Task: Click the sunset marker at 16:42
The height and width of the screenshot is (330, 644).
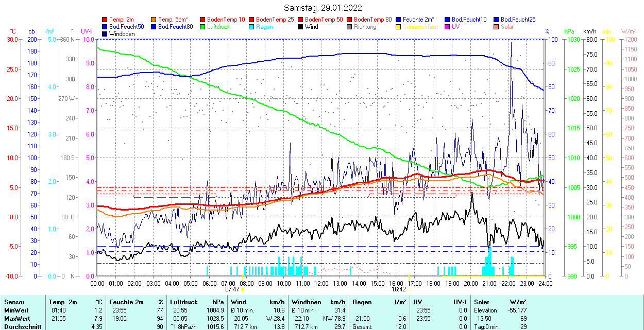Action: [409, 289]
